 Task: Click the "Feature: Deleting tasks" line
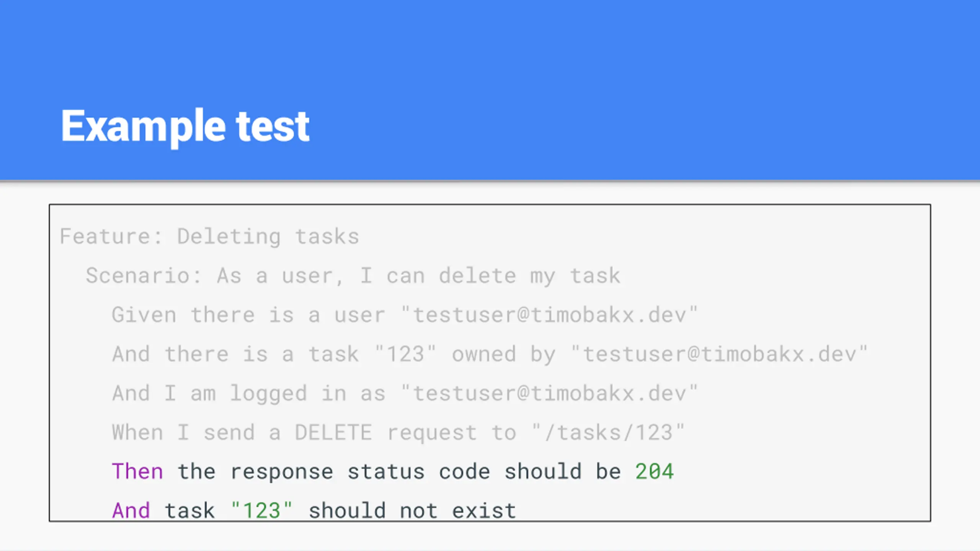[209, 236]
